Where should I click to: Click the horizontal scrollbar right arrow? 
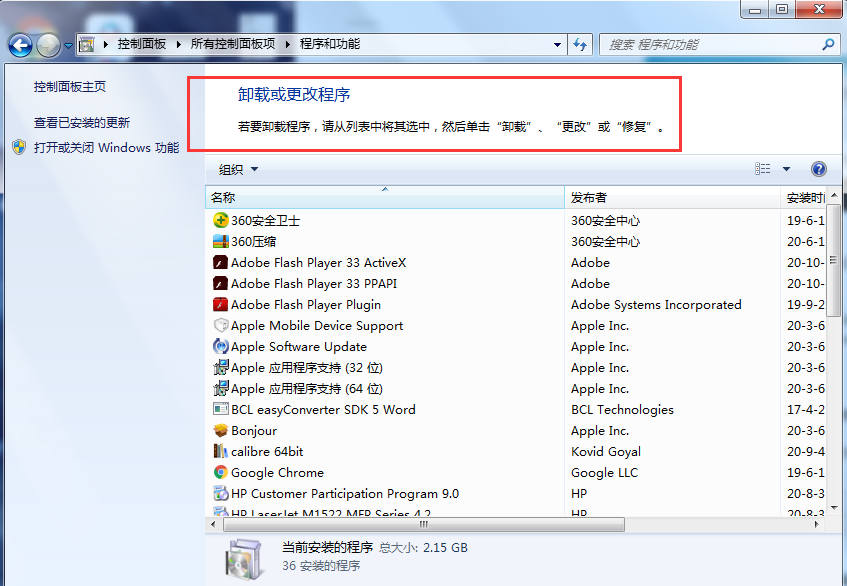[816, 524]
